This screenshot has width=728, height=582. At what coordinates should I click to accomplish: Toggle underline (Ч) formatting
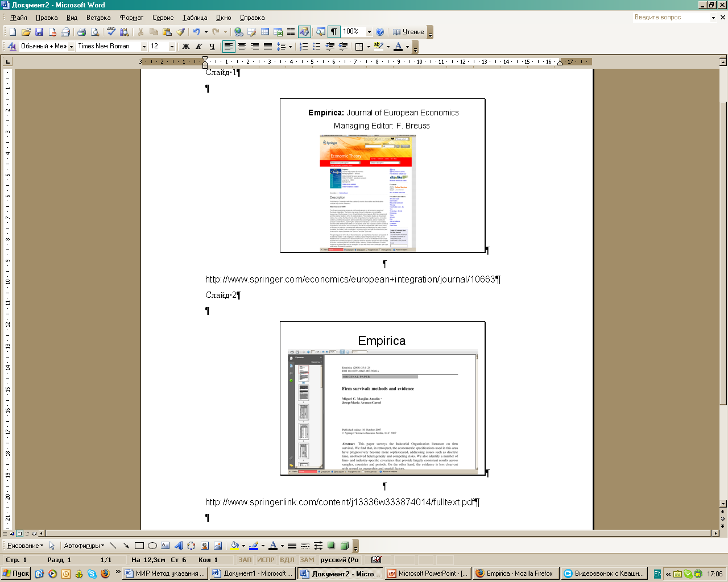pyautogui.click(x=212, y=47)
